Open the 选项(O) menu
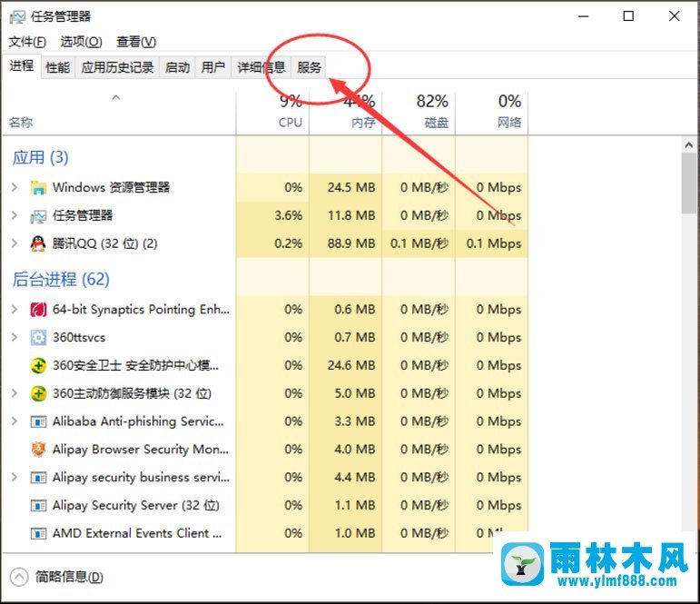700x604 pixels. tap(81, 42)
